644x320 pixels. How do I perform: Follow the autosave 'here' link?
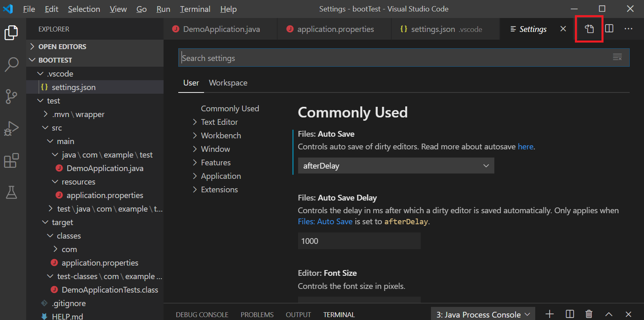point(525,146)
